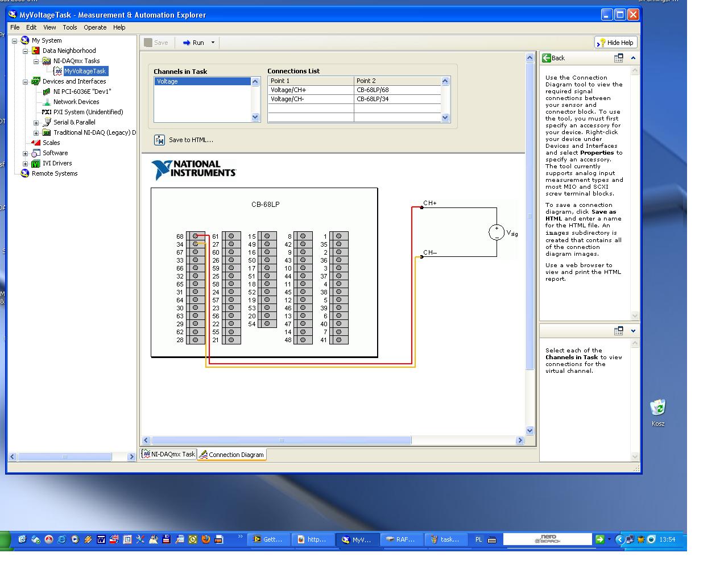Click the tree panel horizontal scrollbar
This screenshot has width=728, height=582.
pyautogui.click(x=64, y=456)
